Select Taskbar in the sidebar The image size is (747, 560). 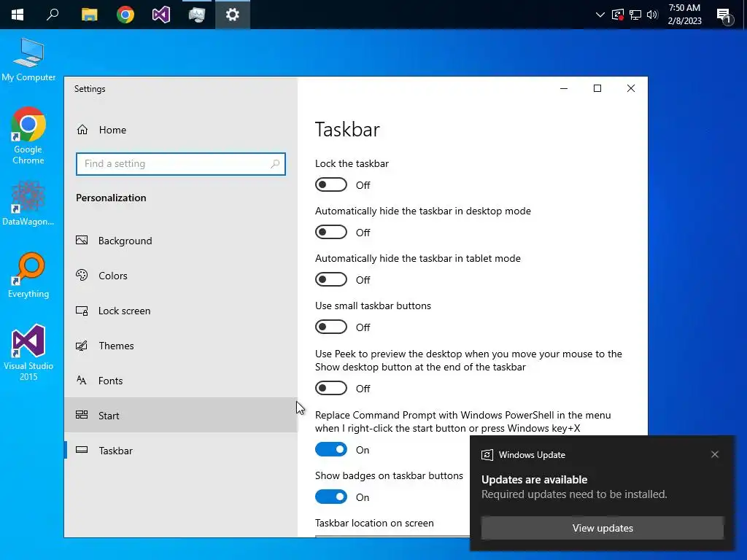point(181,451)
